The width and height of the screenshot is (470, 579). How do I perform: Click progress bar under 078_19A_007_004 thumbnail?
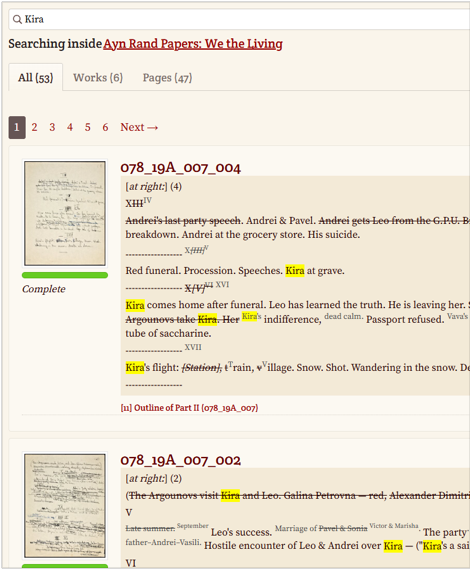(65, 275)
